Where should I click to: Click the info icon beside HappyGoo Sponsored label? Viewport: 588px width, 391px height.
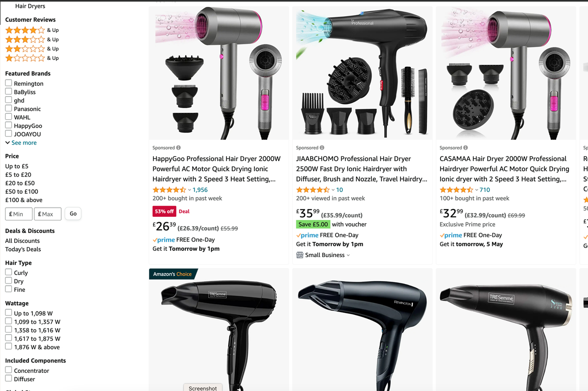pyautogui.click(x=178, y=148)
